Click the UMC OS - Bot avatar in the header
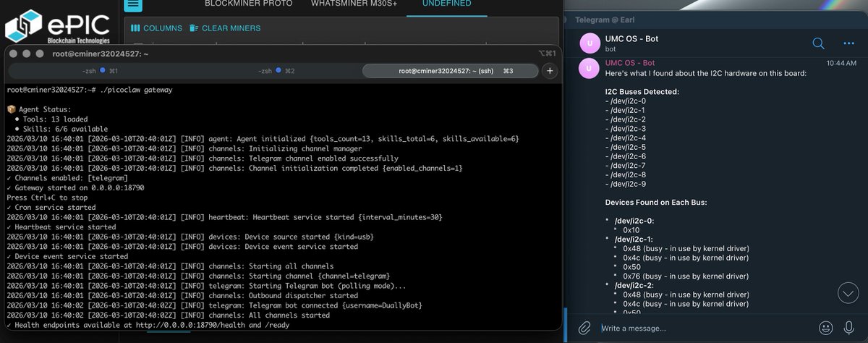868x343 pixels. click(x=591, y=43)
